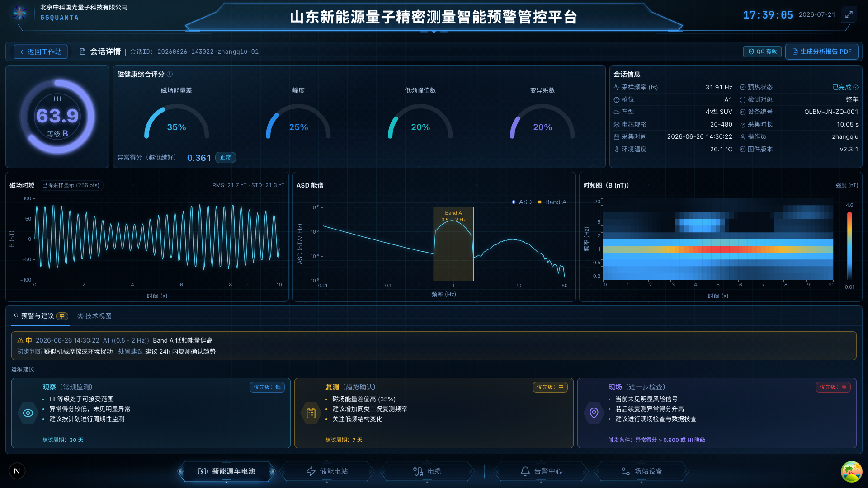Screen dimensions: 868x488
Task: Click the 变异系数 20% gauge
Action: click(x=542, y=121)
